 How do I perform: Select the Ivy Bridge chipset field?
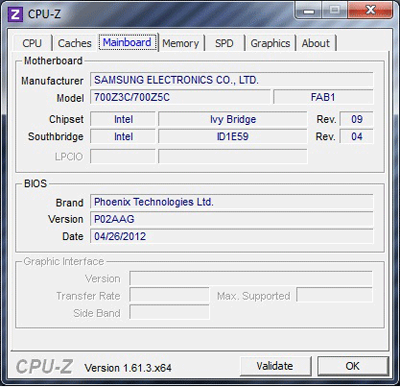(x=233, y=119)
